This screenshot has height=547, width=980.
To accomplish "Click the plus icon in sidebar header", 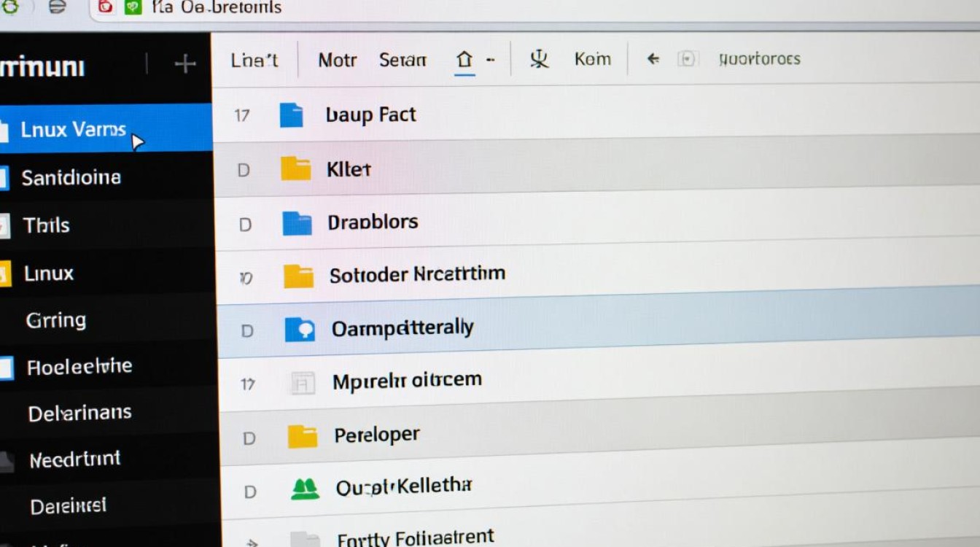I will (185, 64).
